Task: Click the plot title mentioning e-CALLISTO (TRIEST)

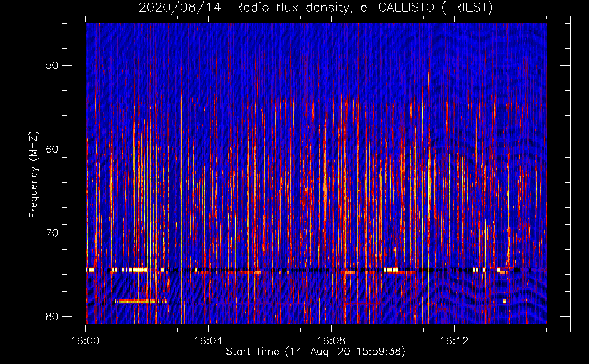Action: pyautogui.click(x=316, y=7)
